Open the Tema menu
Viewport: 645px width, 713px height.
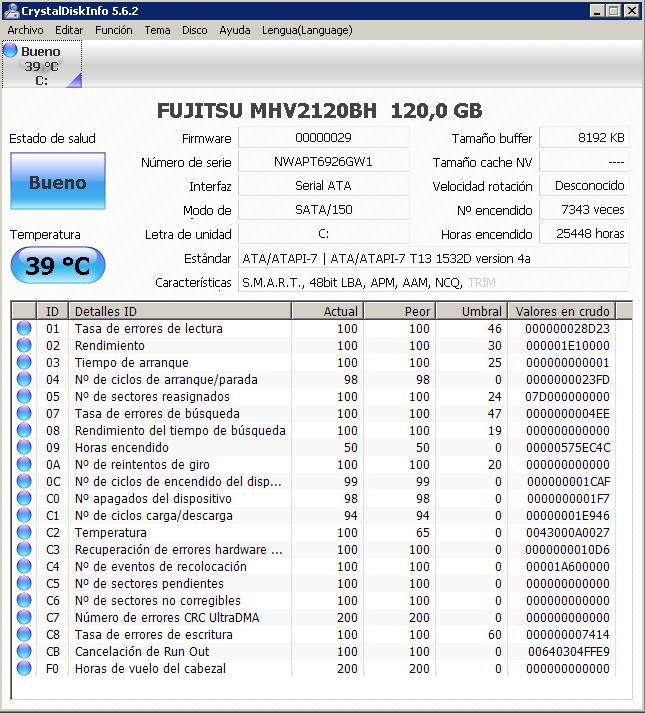point(157,30)
